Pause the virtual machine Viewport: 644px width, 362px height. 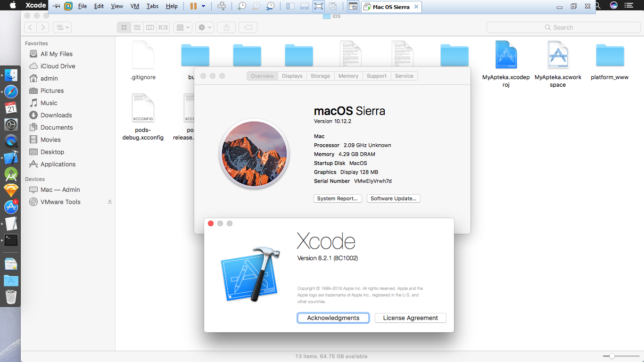click(193, 6)
